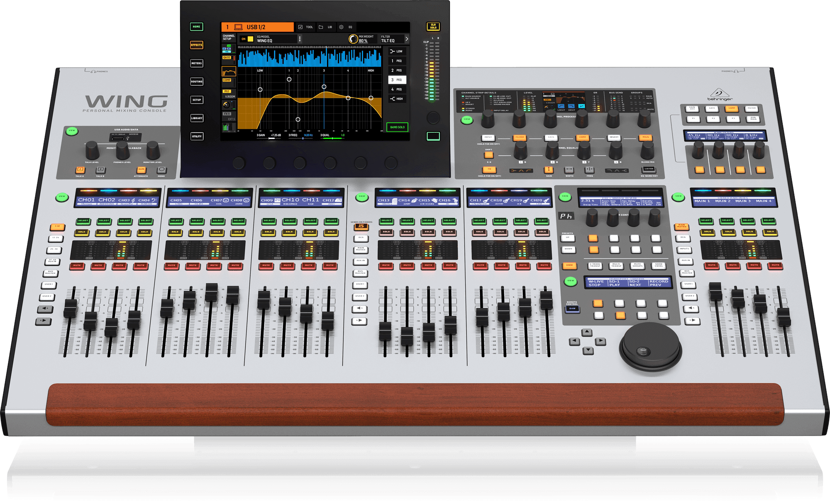Solo channel CH17
Viewport: 830px width, 504px height.
(479, 232)
